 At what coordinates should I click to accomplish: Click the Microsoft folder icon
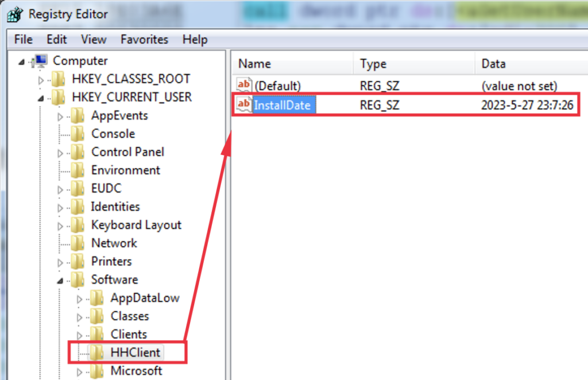coord(96,371)
